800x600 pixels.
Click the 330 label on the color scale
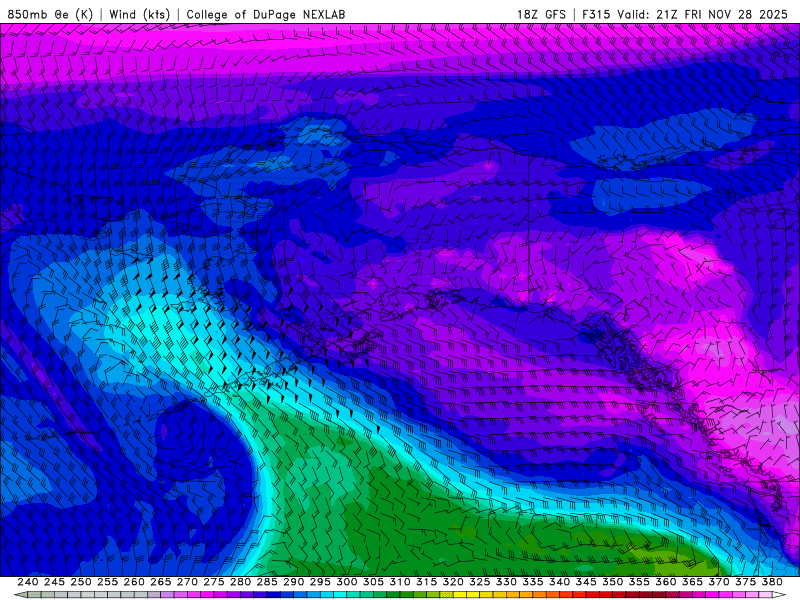[506, 582]
